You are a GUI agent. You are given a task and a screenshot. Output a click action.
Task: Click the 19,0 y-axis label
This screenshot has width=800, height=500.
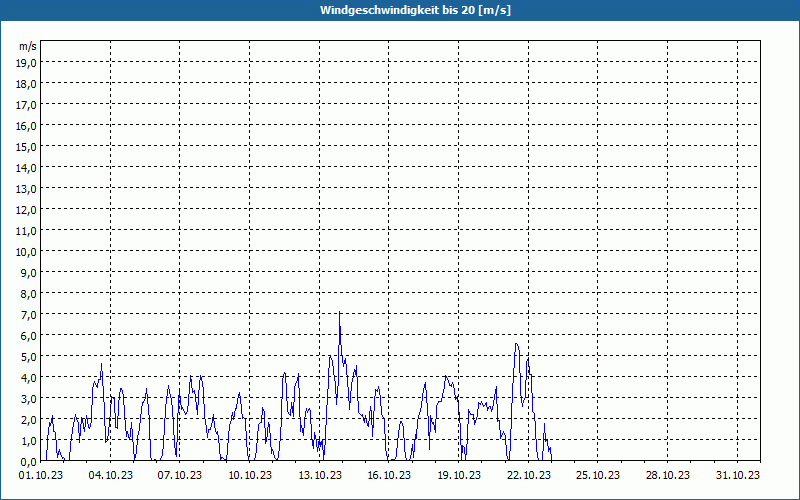coord(26,63)
